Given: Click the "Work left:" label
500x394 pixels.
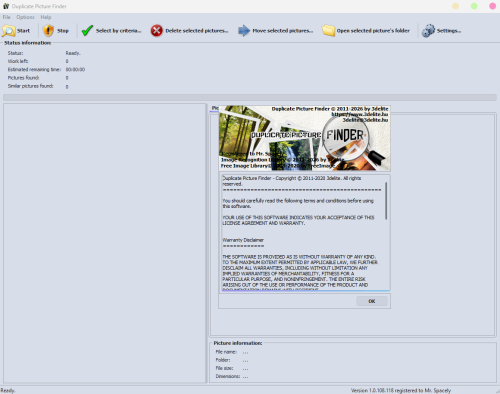Looking at the screenshot, I should point(18,61).
